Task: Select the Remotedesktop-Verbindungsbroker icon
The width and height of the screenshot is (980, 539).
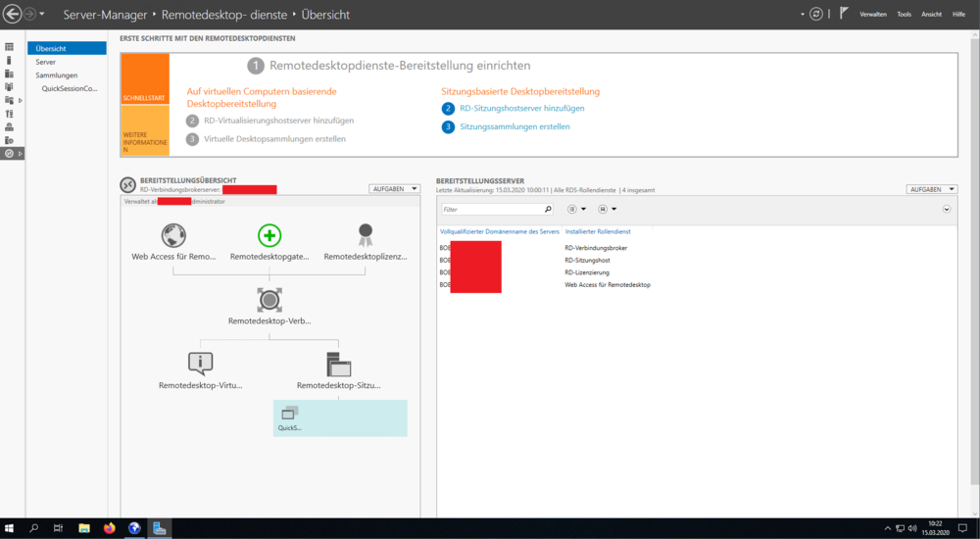Action: pyautogui.click(x=269, y=299)
